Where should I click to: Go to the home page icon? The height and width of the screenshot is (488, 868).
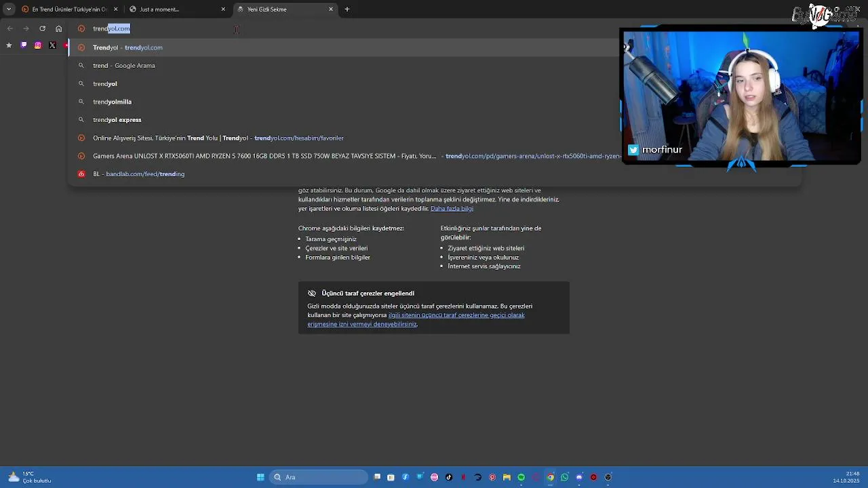[x=59, y=28]
